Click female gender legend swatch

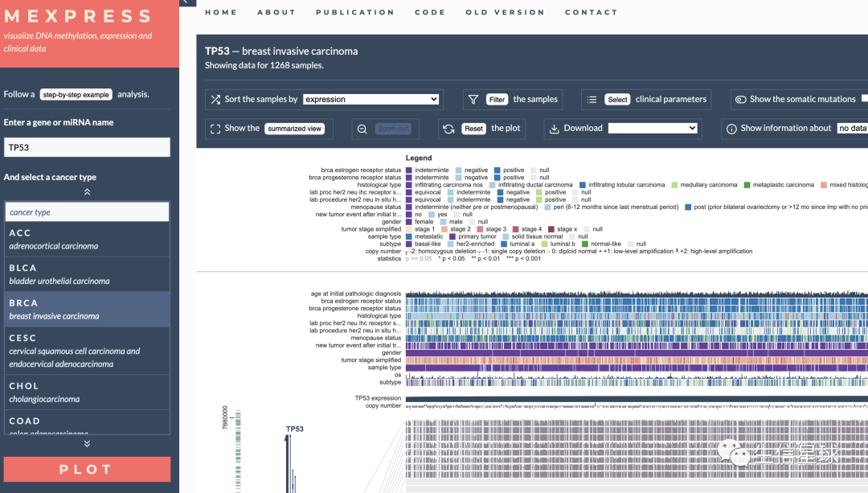coord(409,222)
